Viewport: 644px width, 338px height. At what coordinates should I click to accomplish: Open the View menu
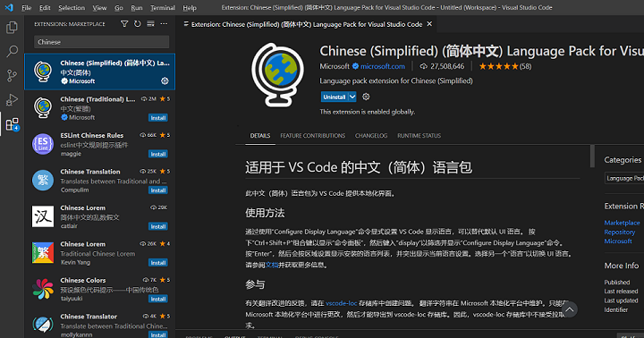click(99, 7)
